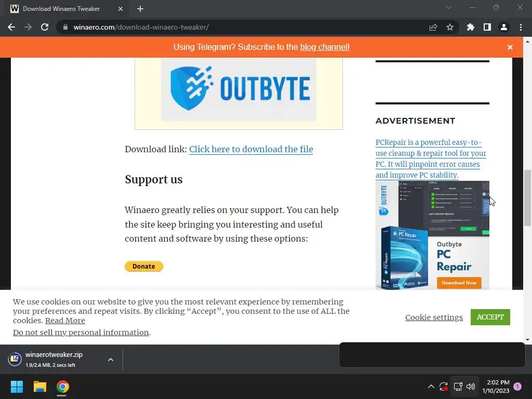Open the notification count badge
Image resolution: width=532 pixels, height=399 pixels.
[517, 387]
